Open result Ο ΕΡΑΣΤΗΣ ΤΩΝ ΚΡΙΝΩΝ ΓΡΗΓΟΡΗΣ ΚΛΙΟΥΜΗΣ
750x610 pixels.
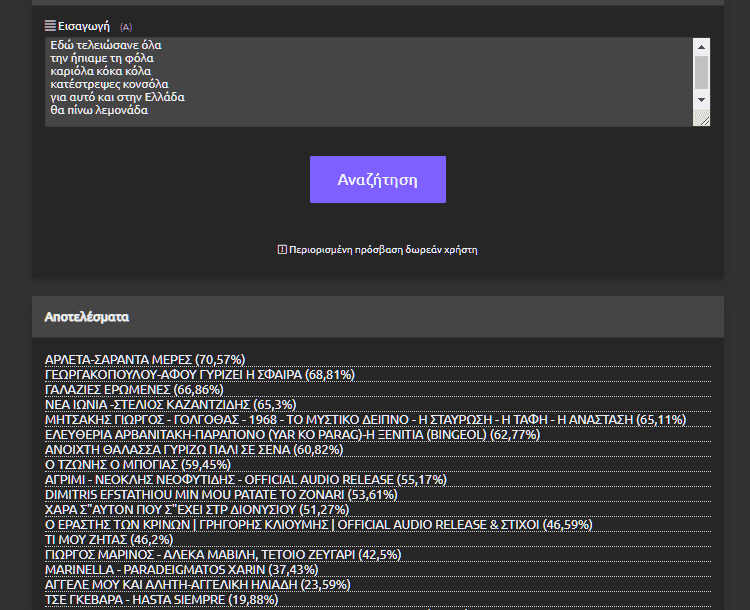click(x=319, y=524)
